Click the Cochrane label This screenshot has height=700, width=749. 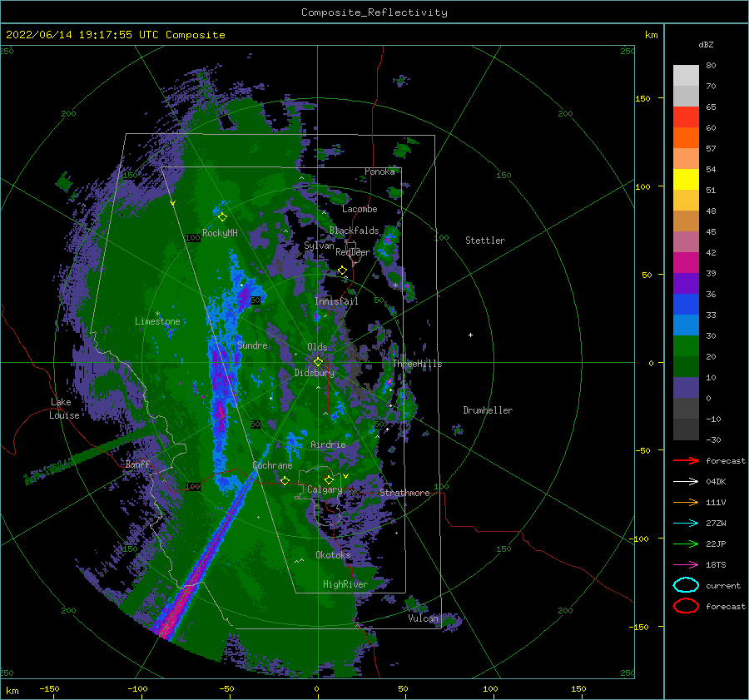(x=272, y=465)
